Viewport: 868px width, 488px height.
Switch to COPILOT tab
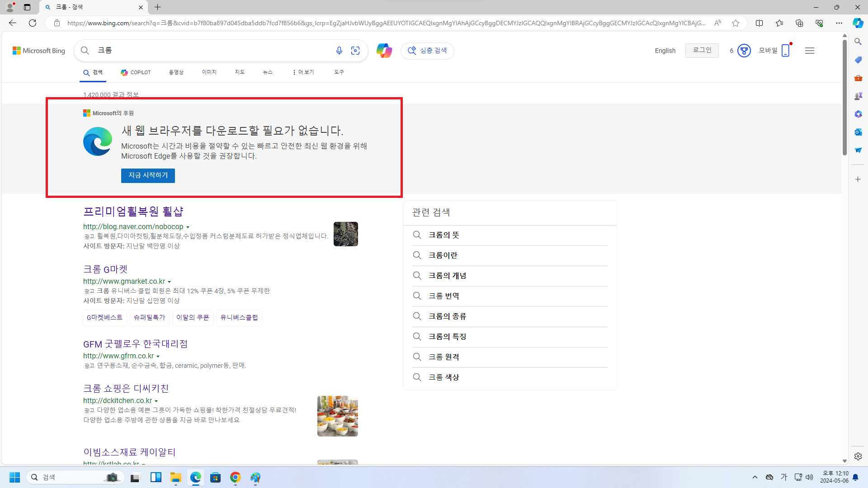[136, 72]
